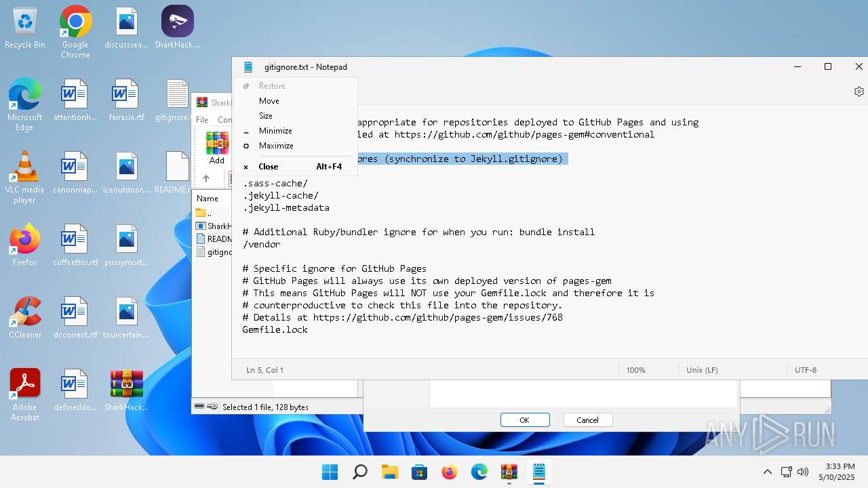Open the attentionh Word document icon
This screenshot has width=868, height=488.
(x=75, y=101)
